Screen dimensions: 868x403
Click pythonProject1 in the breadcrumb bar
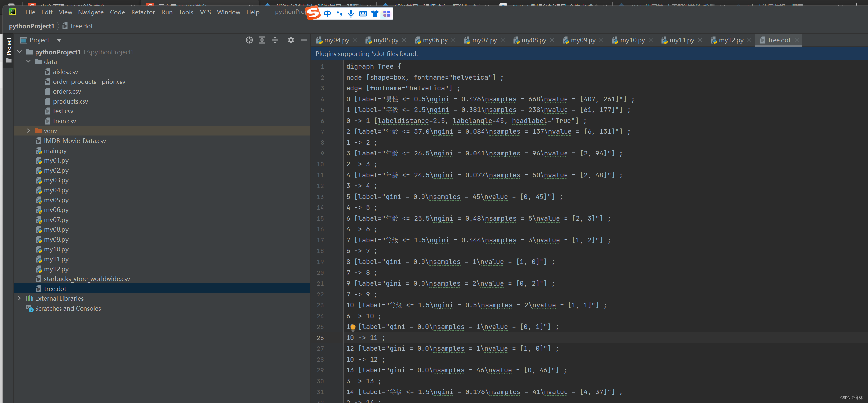pyautogui.click(x=31, y=26)
